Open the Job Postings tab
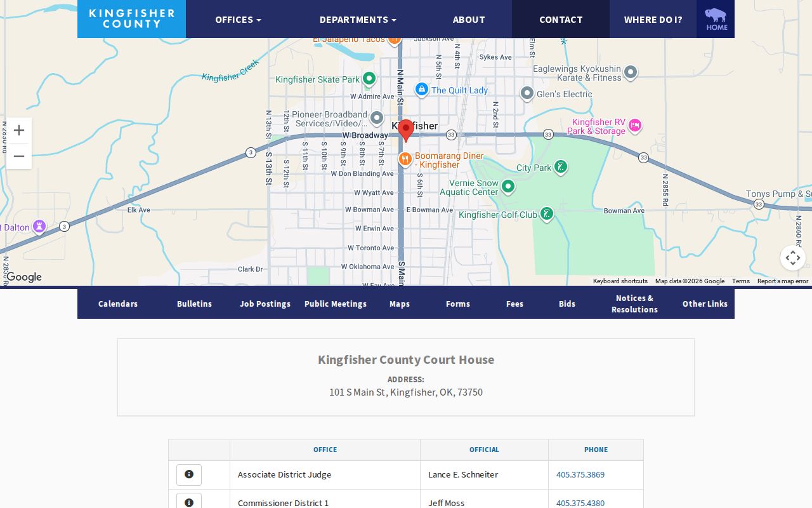Screen dimensions: 812x508 pyautogui.click(x=265, y=304)
